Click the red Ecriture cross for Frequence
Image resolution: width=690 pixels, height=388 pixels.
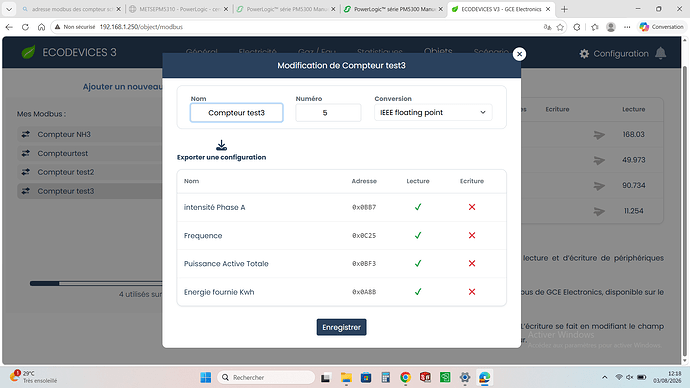click(472, 235)
